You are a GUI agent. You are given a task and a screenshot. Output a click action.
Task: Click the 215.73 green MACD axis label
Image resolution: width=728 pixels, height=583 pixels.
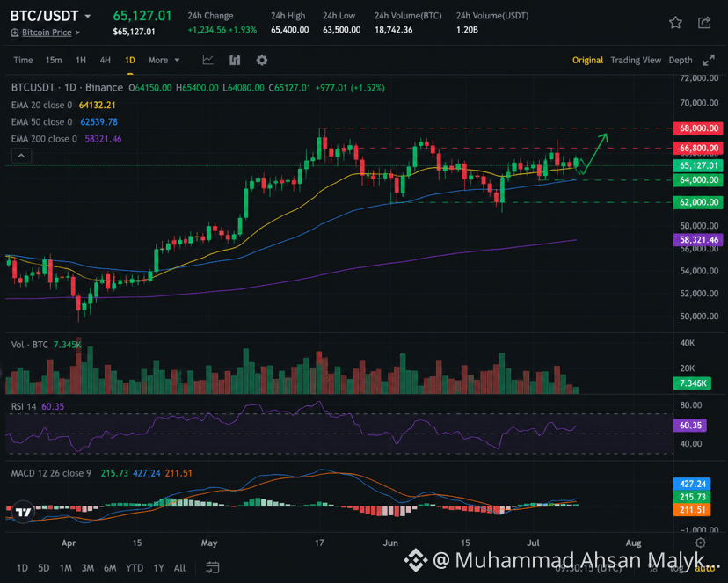692,497
